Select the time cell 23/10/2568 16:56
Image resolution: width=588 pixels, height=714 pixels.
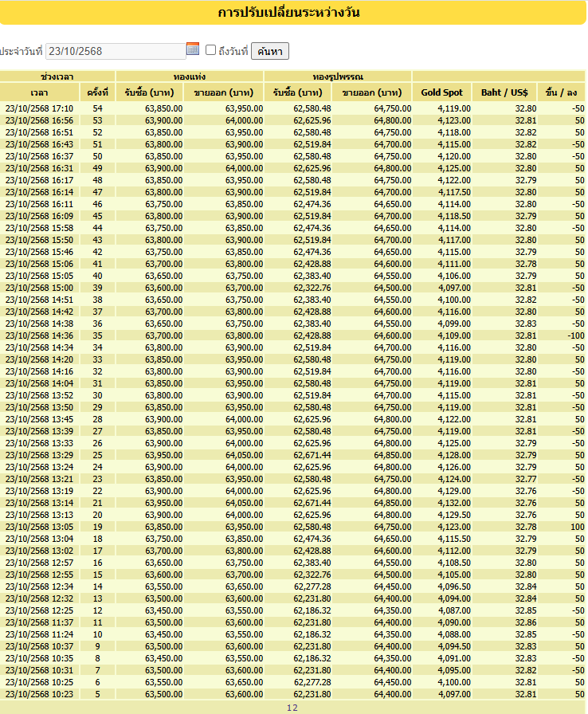click(39, 120)
